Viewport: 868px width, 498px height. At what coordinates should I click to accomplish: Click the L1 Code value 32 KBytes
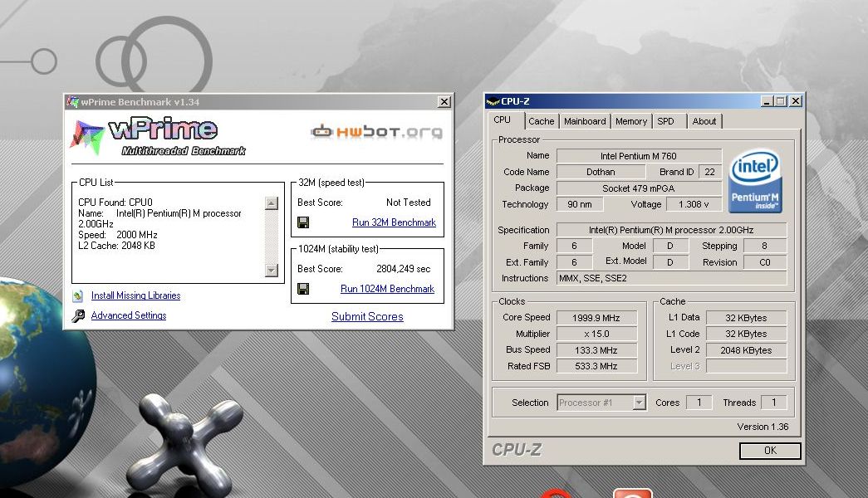746,334
